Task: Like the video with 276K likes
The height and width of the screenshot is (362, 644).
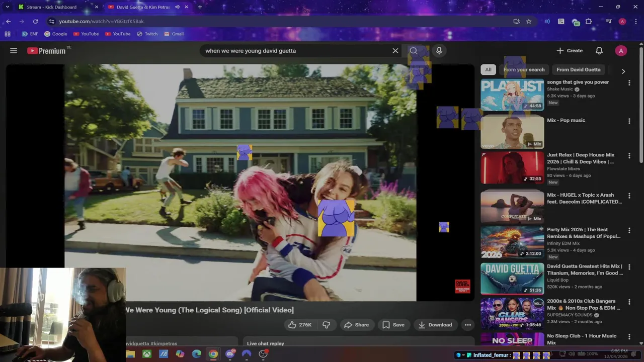Action: point(300,325)
